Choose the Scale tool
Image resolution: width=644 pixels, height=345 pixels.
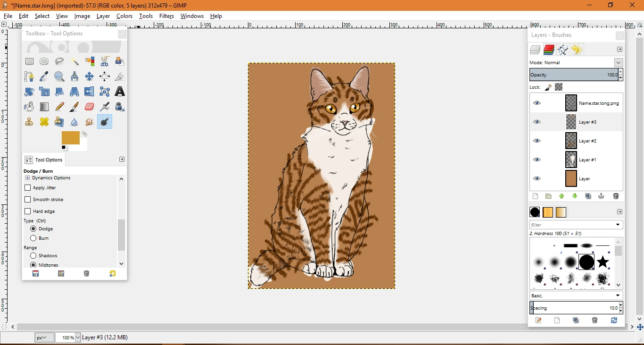point(44,92)
